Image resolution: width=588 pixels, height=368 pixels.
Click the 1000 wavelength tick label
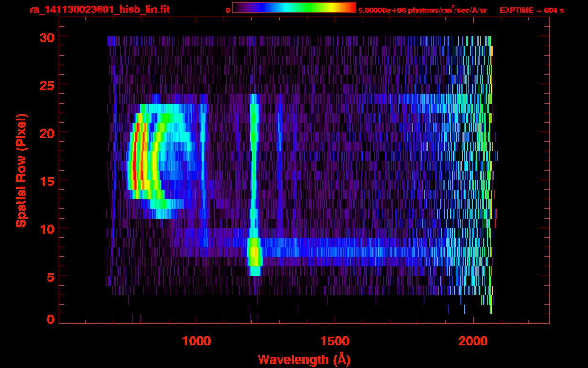pos(196,341)
